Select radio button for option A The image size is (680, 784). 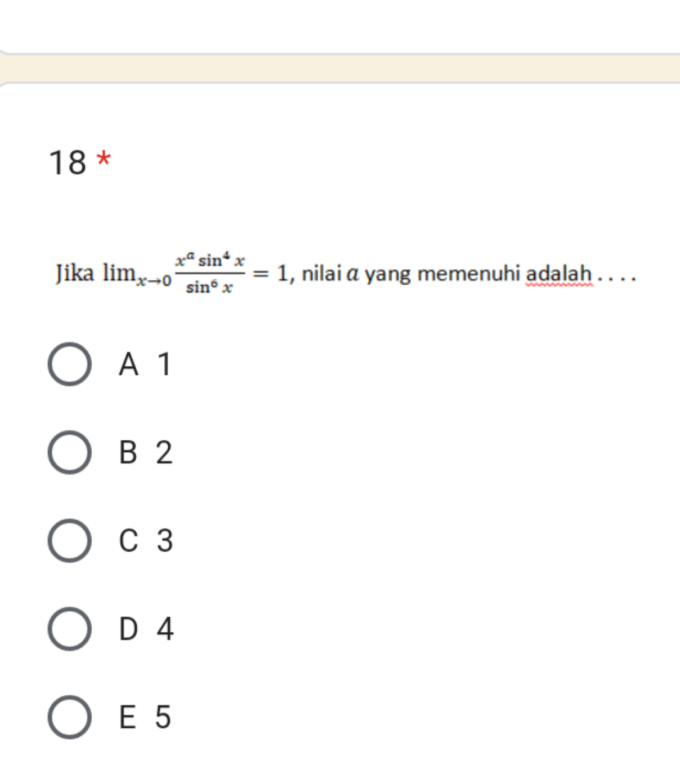point(69,364)
